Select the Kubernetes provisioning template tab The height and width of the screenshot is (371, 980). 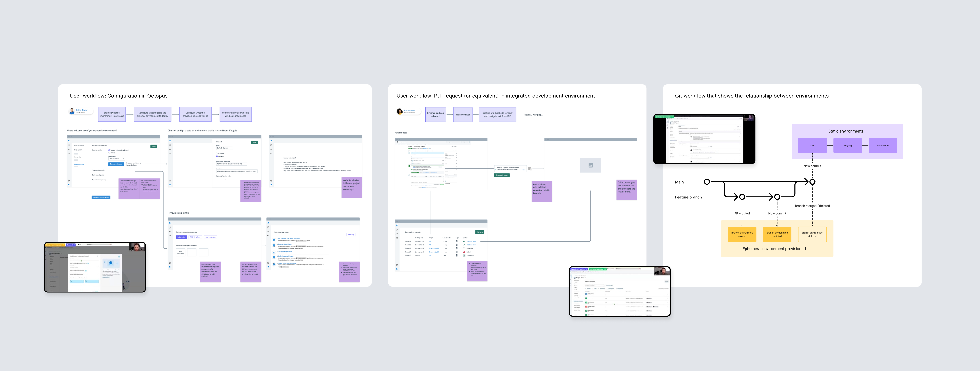tap(181, 237)
